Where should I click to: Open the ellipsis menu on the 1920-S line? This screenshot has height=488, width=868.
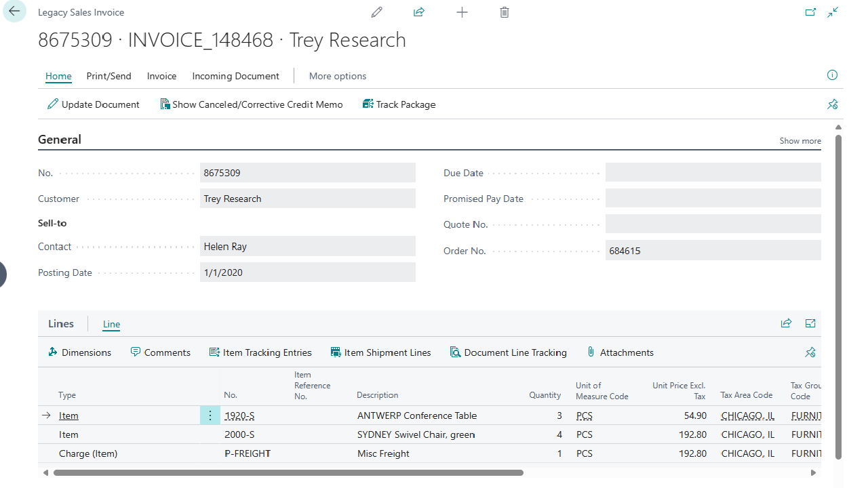[210, 415]
